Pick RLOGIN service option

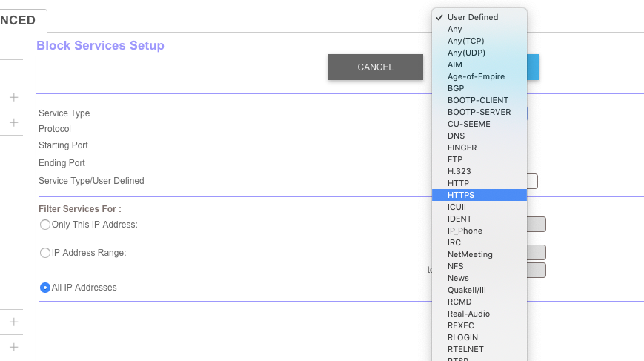pos(462,337)
